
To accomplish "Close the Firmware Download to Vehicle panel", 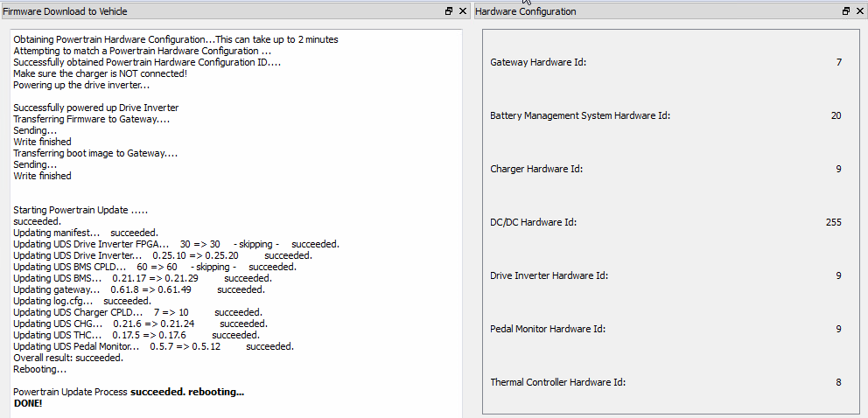I will pyautogui.click(x=462, y=11).
